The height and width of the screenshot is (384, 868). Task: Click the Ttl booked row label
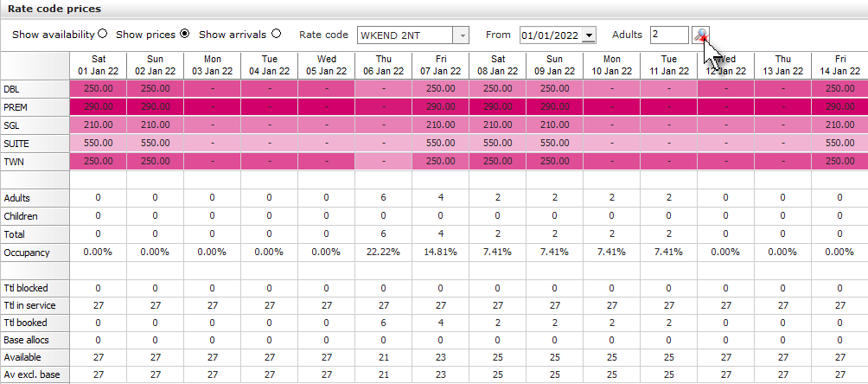[35, 323]
